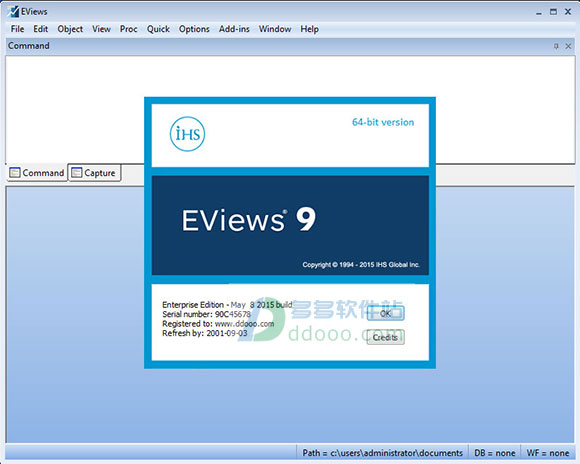Open the View menu
Viewport: 580px width, 464px height.
(x=101, y=29)
